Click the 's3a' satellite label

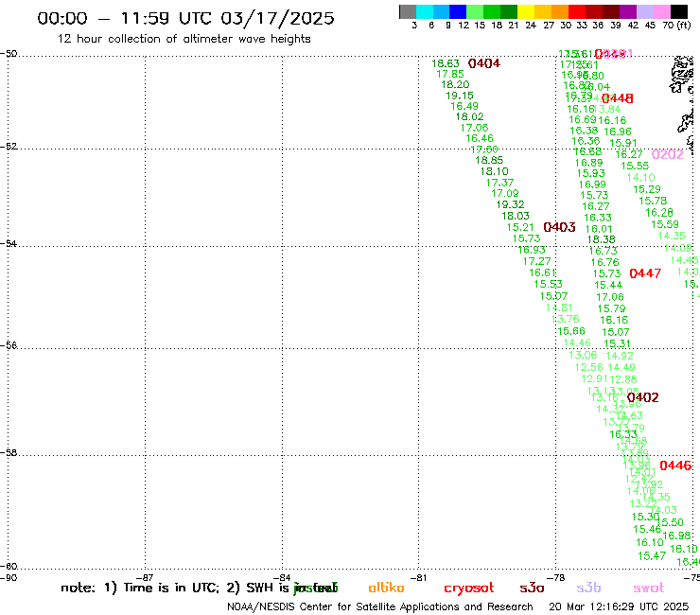[532, 589]
